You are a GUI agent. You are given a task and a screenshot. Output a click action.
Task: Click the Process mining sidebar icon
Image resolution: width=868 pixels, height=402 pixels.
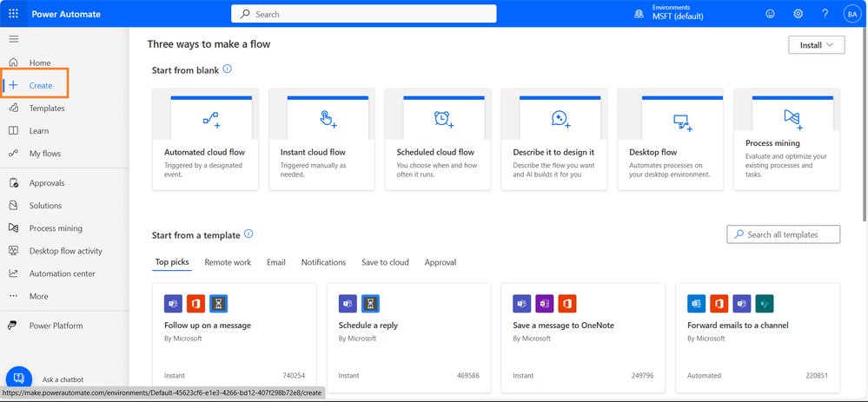14,228
